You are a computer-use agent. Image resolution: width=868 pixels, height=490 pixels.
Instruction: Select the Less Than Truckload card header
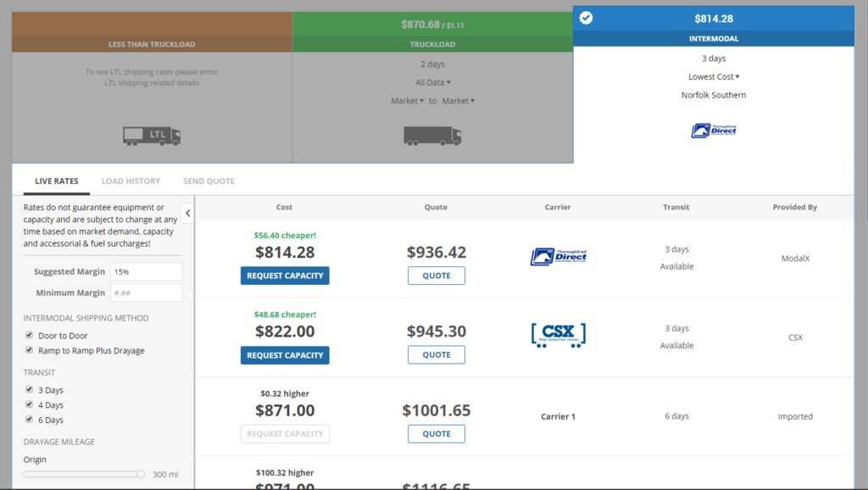tap(152, 32)
